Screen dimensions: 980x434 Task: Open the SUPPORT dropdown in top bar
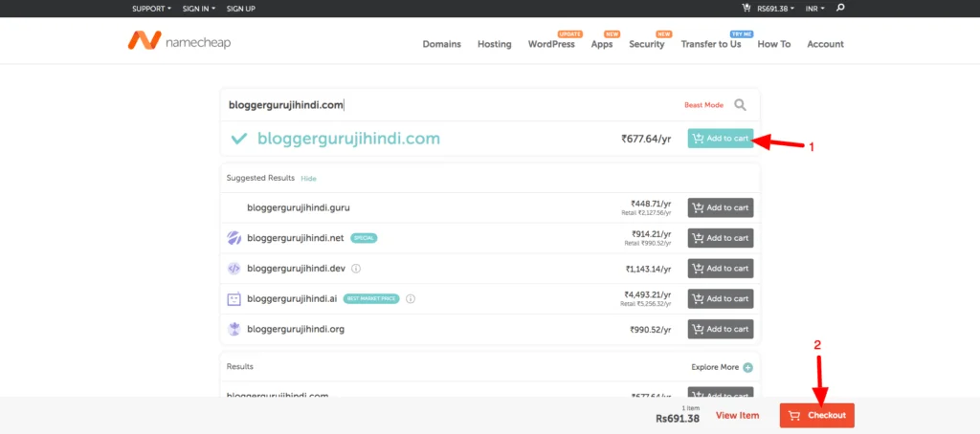pyautogui.click(x=152, y=9)
